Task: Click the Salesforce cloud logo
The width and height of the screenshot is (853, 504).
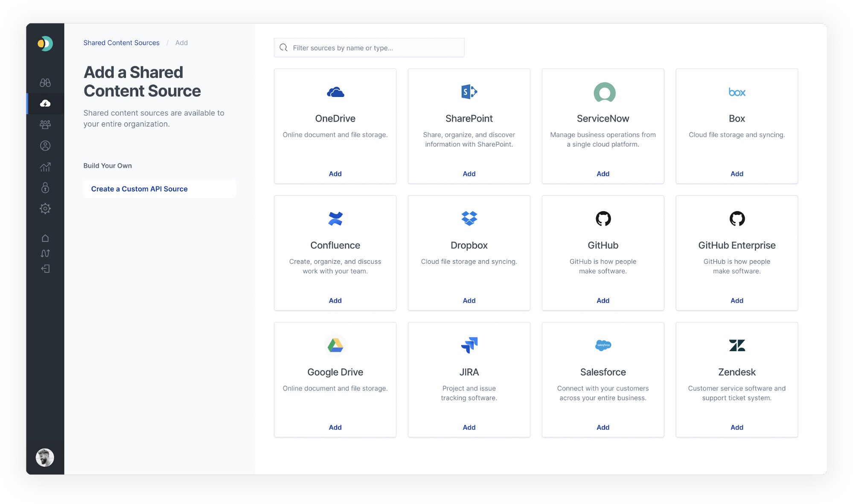Action: click(x=603, y=345)
